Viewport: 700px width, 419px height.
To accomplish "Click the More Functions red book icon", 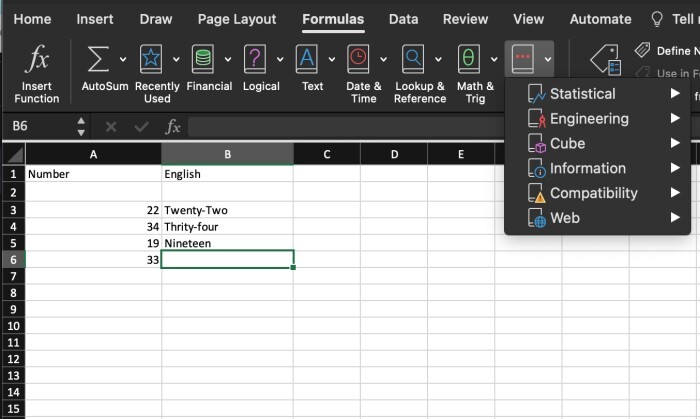I will click(522, 60).
